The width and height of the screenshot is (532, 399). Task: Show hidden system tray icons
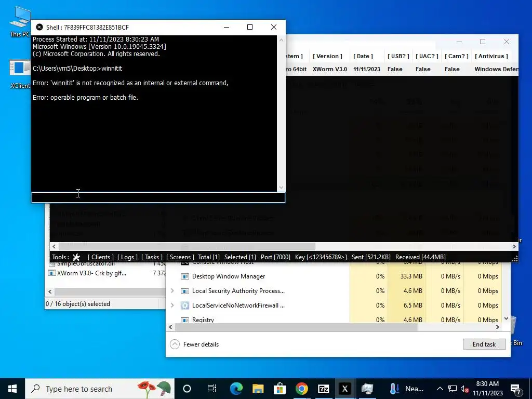coord(440,389)
